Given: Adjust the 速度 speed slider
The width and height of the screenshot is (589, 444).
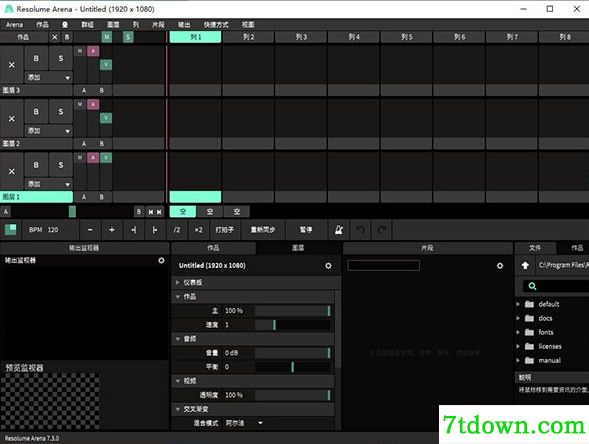Looking at the screenshot, I should point(292,325).
